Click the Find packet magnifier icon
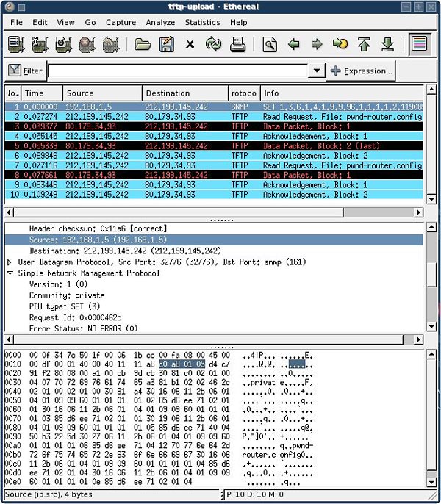 pyautogui.click(x=270, y=45)
